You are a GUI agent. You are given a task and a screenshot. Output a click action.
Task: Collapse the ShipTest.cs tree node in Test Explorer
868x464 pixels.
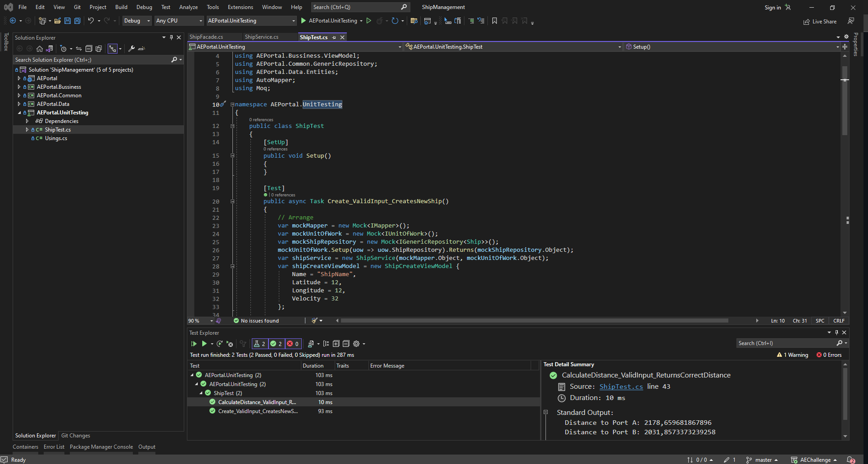201,393
